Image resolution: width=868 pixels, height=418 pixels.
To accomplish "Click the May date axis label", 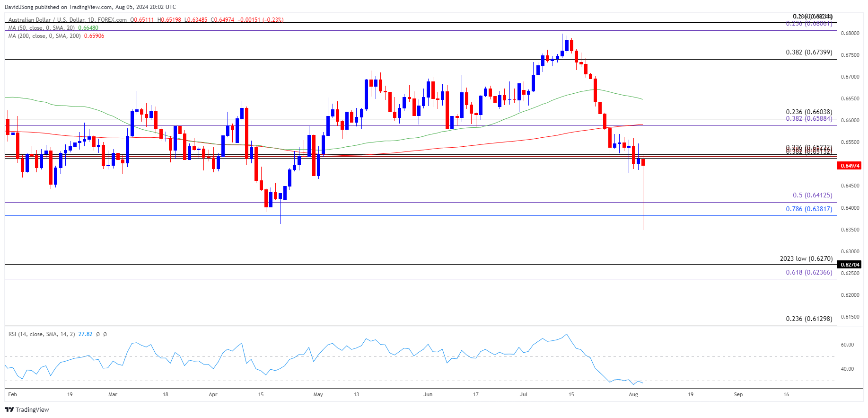I will click(x=318, y=394).
